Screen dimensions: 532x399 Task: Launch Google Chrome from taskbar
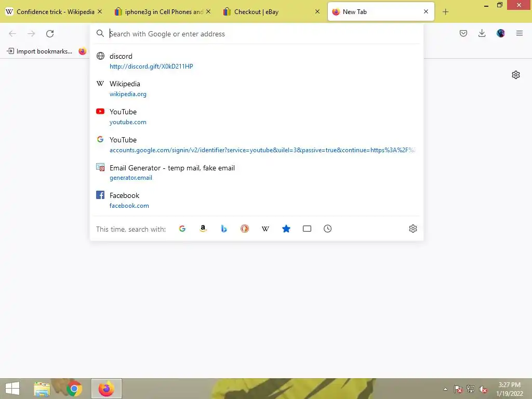click(74, 389)
